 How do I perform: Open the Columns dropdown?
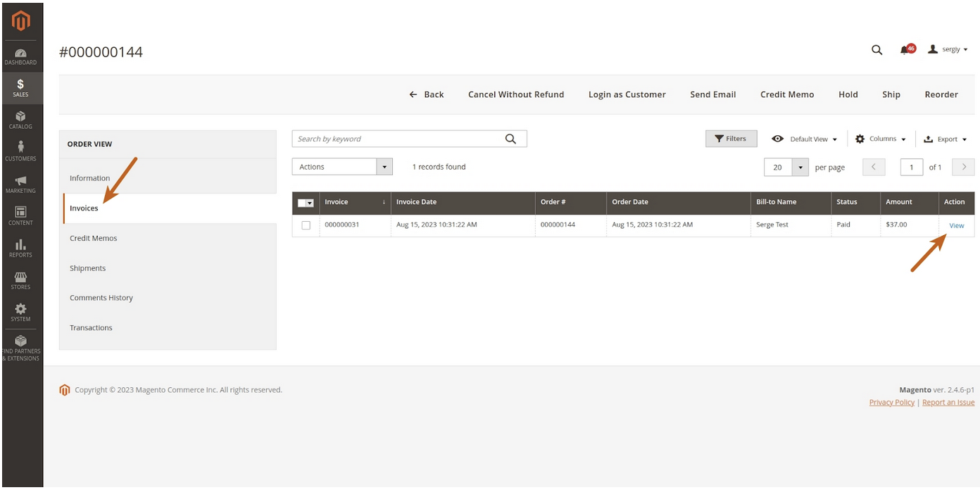[x=881, y=139]
